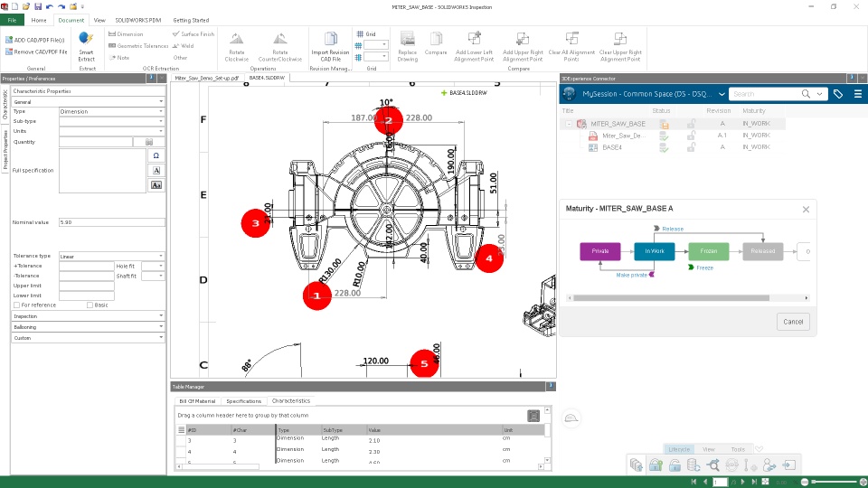The height and width of the screenshot is (488, 868).
Task: Open the SOLIDWORKS PDM tab
Action: [x=137, y=20]
